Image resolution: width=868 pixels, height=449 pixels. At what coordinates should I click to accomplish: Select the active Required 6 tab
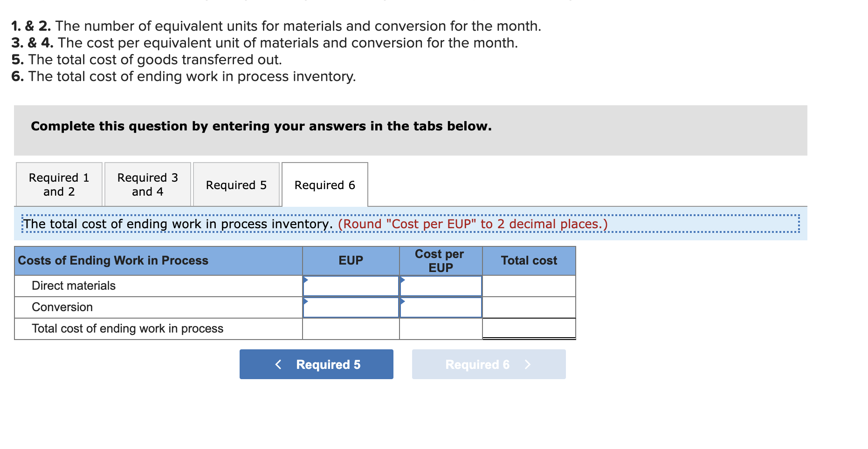pos(324,185)
